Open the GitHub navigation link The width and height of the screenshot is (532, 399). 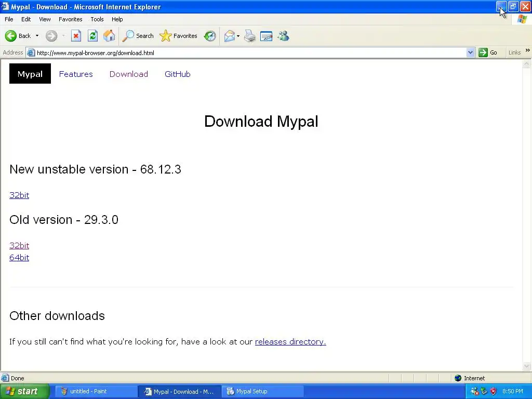pyautogui.click(x=178, y=74)
